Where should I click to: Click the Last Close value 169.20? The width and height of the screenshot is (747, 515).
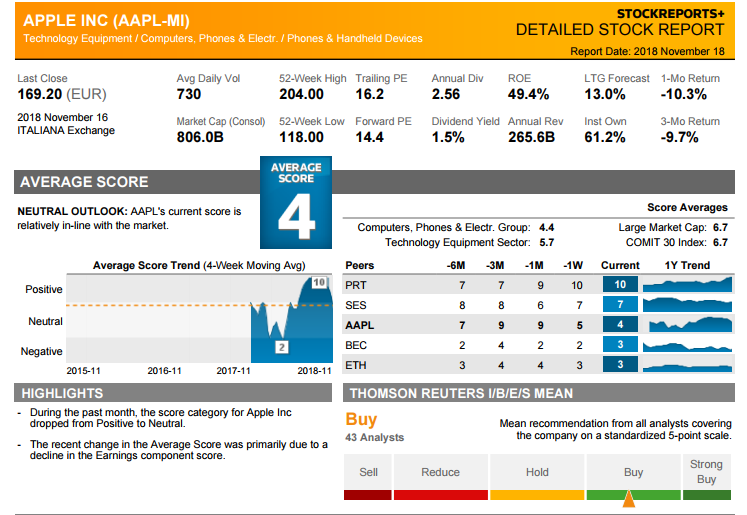[40, 94]
